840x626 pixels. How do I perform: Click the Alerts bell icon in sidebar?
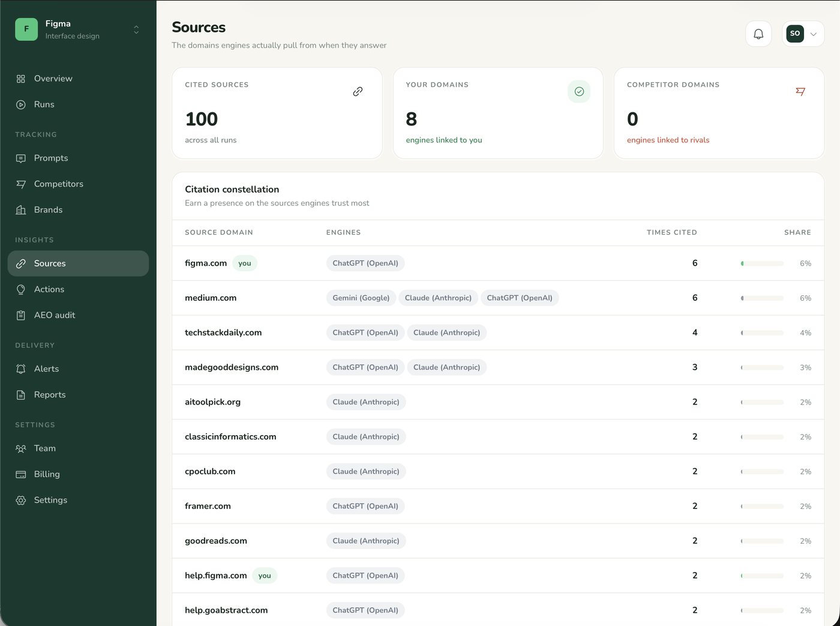(21, 369)
